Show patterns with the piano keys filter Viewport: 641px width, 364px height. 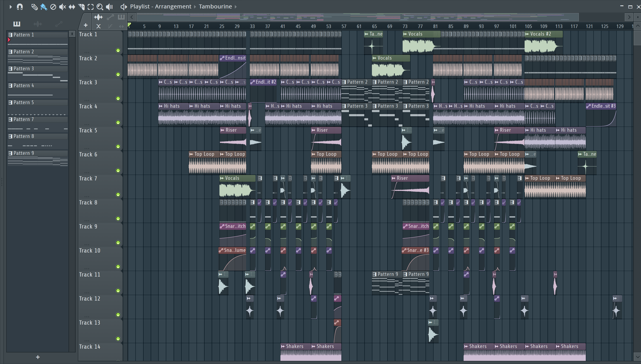(17, 24)
